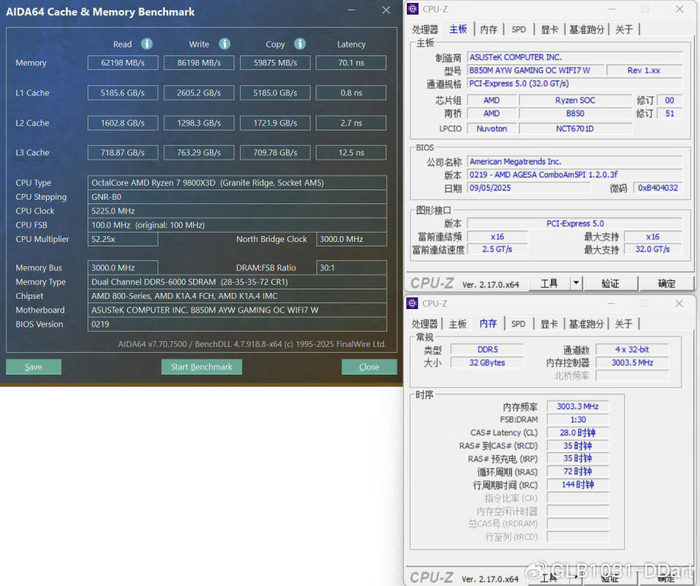Click the 确定 button in the mainboard CPU-Z window
The image size is (700, 586).
click(x=666, y=284)
